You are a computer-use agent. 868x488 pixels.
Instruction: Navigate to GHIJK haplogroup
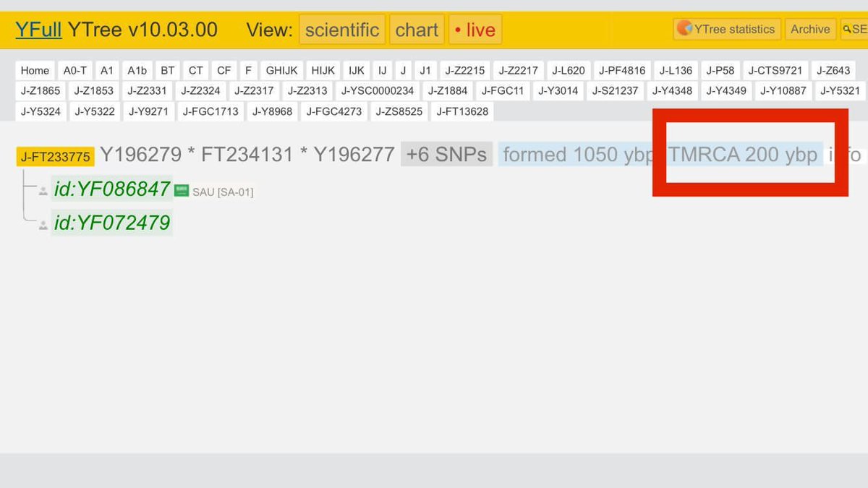pyautogui.click(x=281, y=70)
